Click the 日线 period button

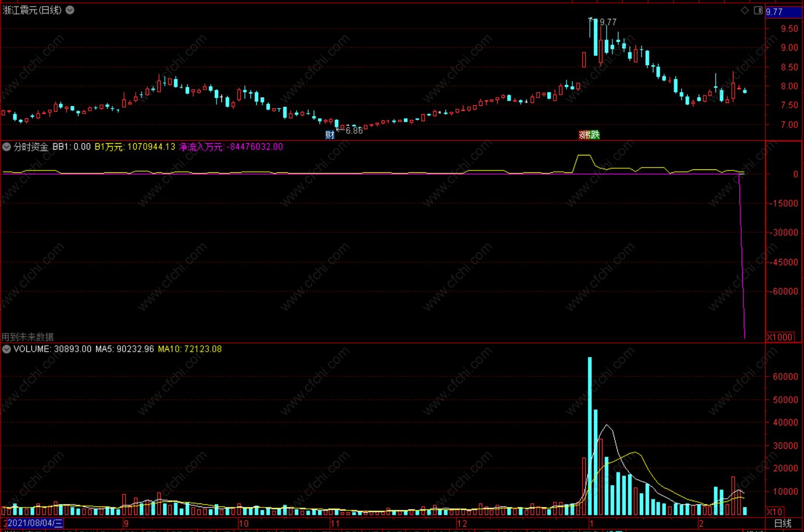pos(783,523)
